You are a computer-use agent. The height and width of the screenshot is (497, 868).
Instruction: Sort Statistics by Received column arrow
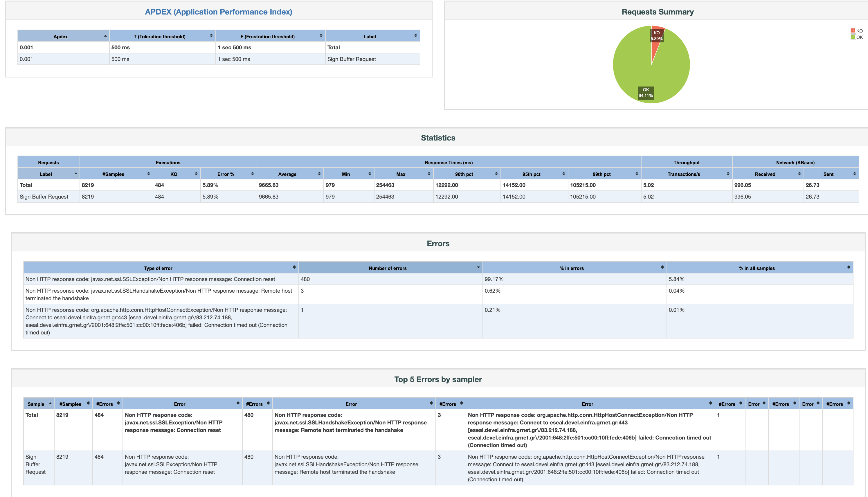799,174
